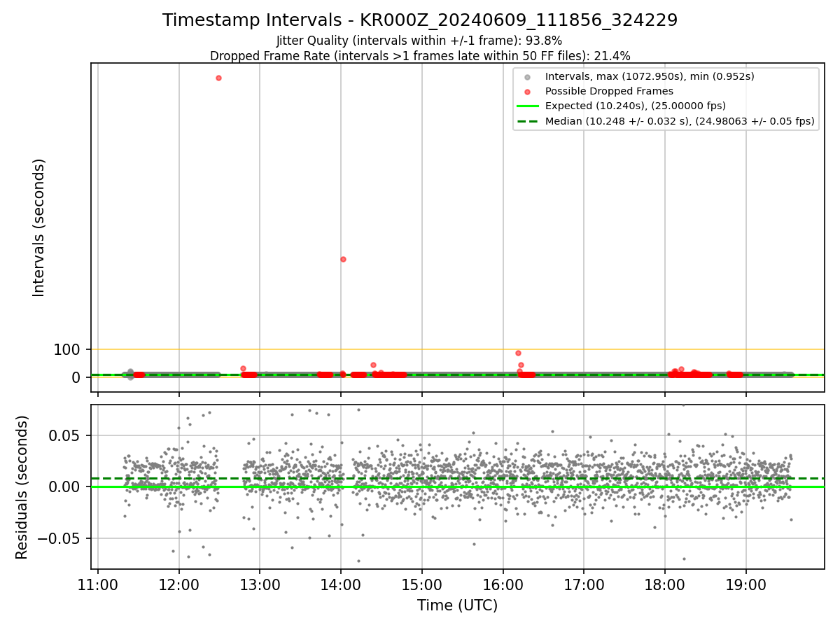Click the 'Time (UTC)' x-axis label
The width and height of the screenshot is (840, 630).
(x=458, y=605)
